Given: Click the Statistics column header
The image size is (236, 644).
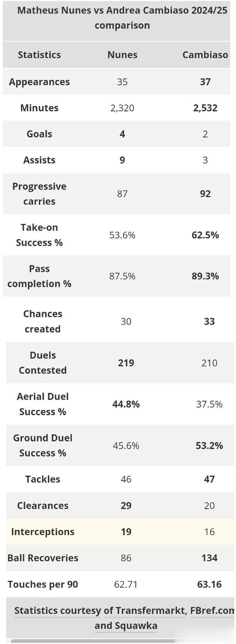Looking at the screenshot, I should [x=39, y=55].
